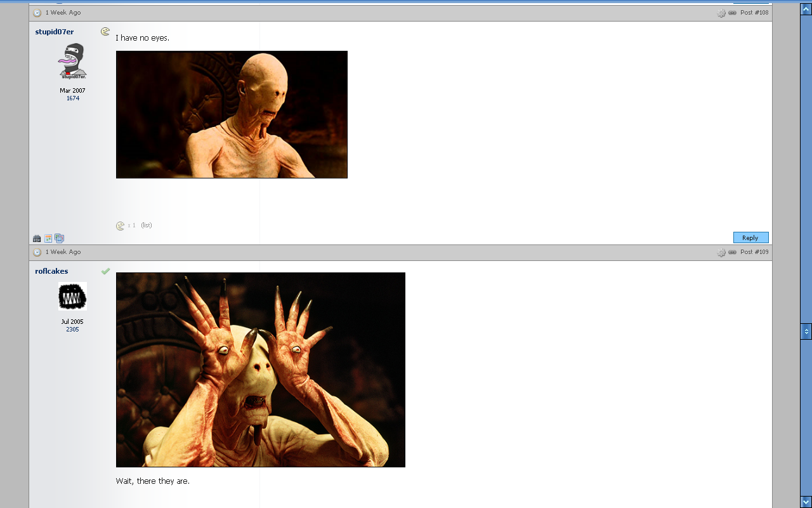Click the stacked windows icon under stupid07er's post

pos(60,238)
